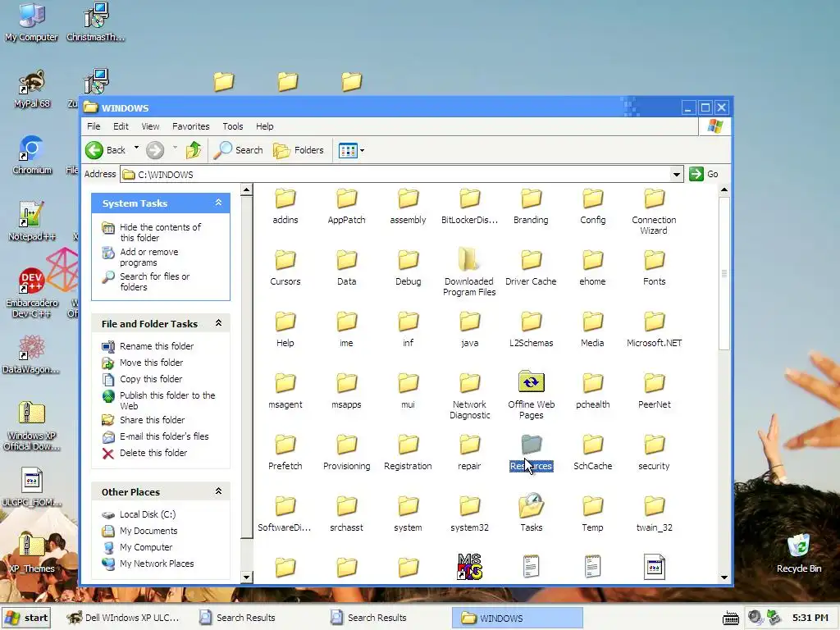Collapse the File and Folder Tasks panel
The height and width of the screenshot is (630, 840).
pyautogui.click(x=218, y=323)
